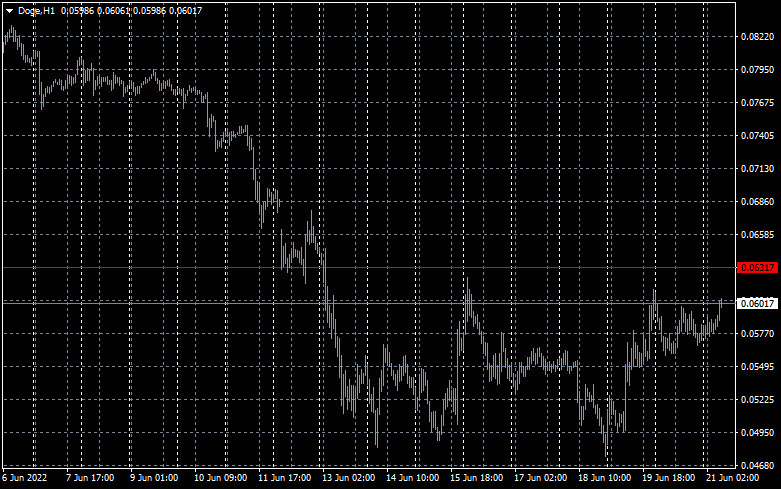Select the red 0.06317 price level label
Screen dimensions: 781x489
757,268
